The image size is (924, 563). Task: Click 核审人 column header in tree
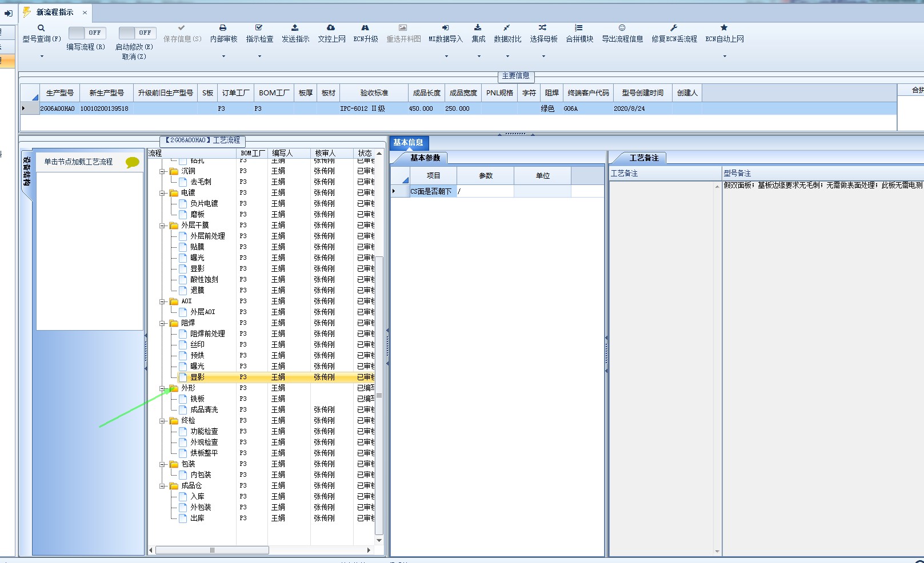coord(332,153)
